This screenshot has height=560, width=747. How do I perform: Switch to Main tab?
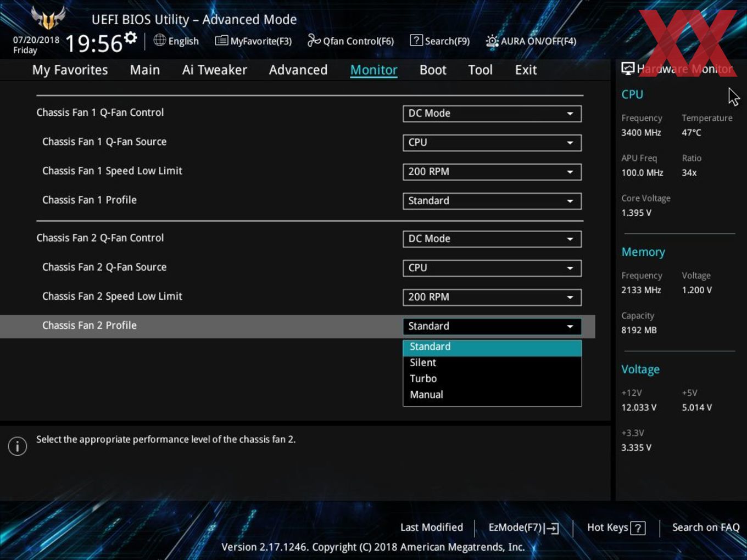145,70
